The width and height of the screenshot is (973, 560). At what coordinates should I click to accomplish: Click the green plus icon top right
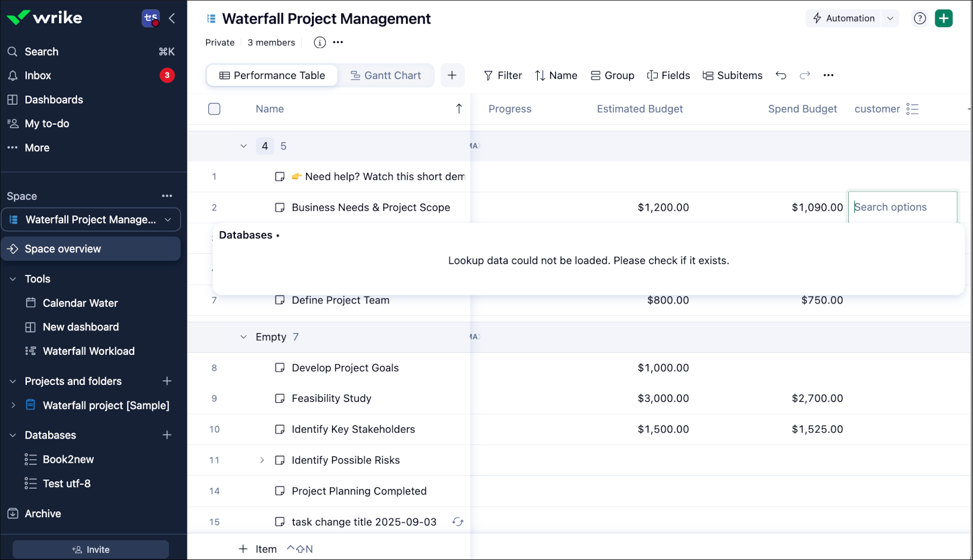pyautogui.click(x=944, y=18)
